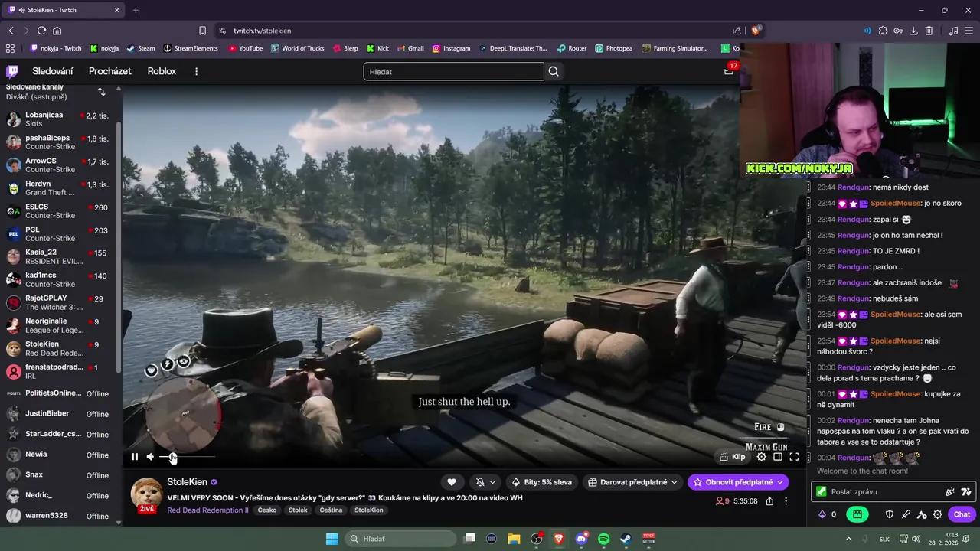The image size is (980, 551).
Task: Open StoleKien streamer avatar
Action: [x=146, y=495]
